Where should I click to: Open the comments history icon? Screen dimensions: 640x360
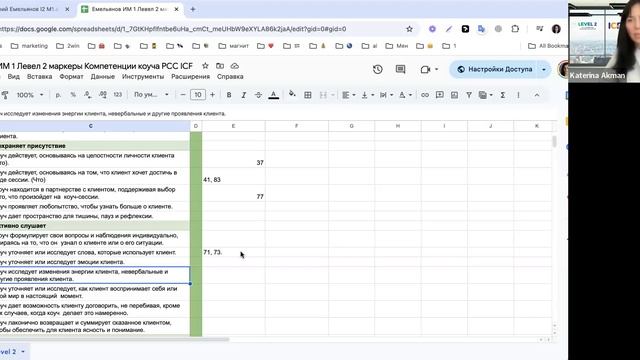(x=400, y=69)
